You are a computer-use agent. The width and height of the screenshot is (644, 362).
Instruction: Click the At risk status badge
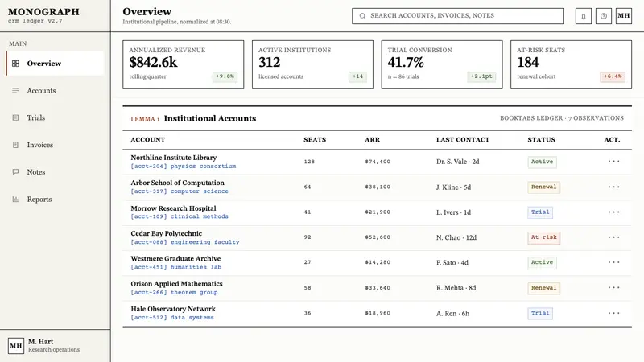544,237
